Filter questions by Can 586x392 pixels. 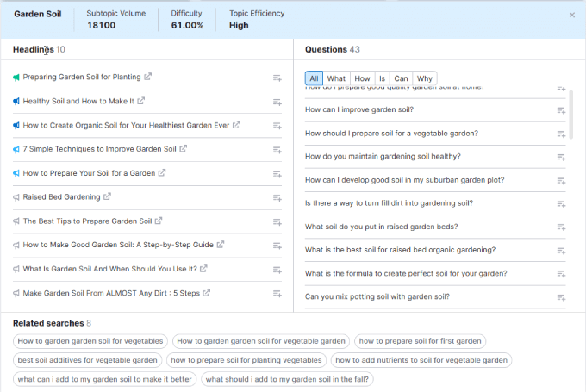click(x=401, y=78)
